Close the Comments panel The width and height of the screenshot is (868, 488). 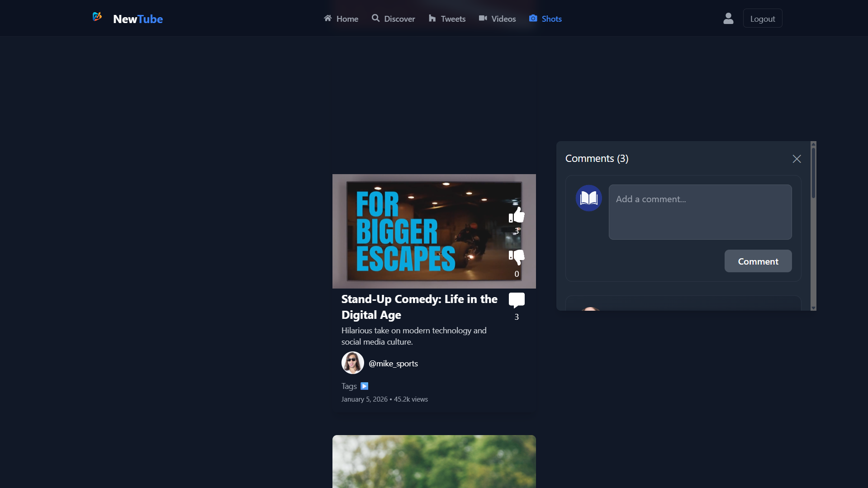click(797, 159)
